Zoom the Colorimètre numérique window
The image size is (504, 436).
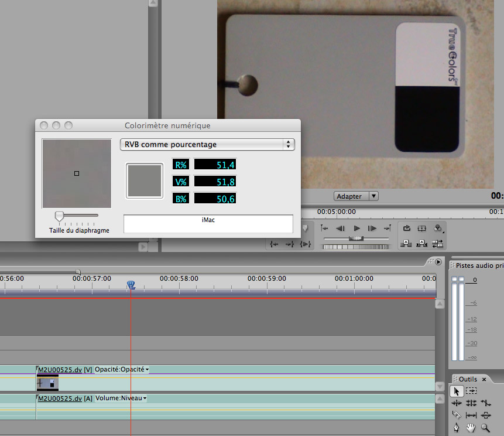pos(68,125)
